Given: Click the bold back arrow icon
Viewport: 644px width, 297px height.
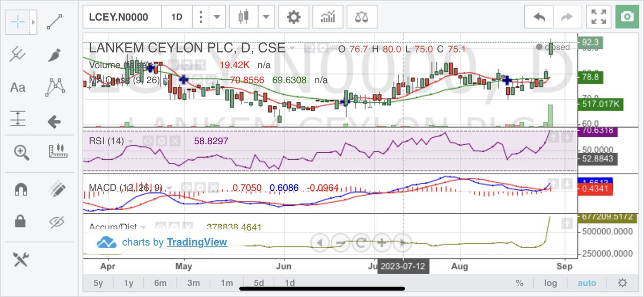Looking at the screenshot, I should [54, 122].
